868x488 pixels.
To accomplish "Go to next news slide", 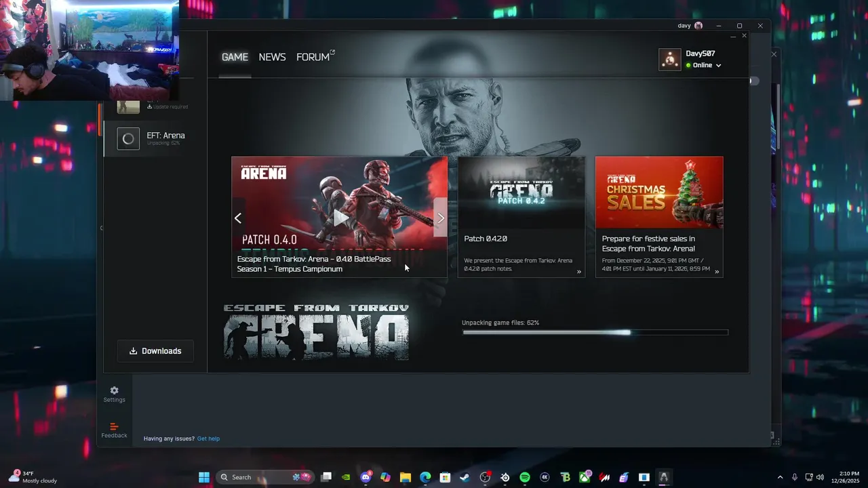I will [441, 218].
